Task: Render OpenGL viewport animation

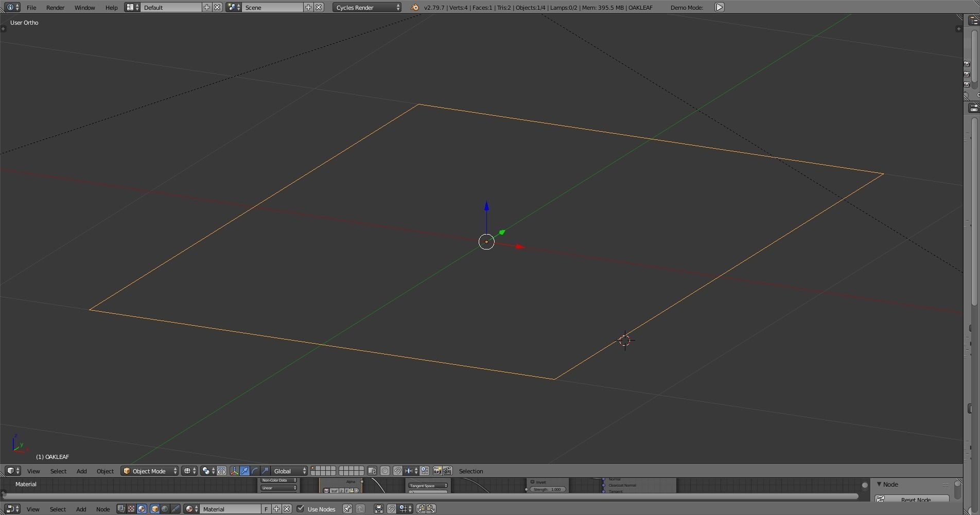Action: (x=447, y=471)
